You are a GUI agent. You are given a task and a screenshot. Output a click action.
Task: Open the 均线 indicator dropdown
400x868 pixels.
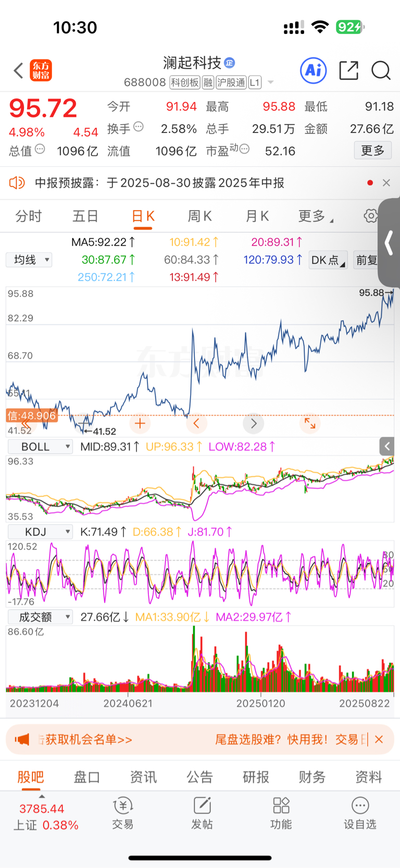(29, 260)
